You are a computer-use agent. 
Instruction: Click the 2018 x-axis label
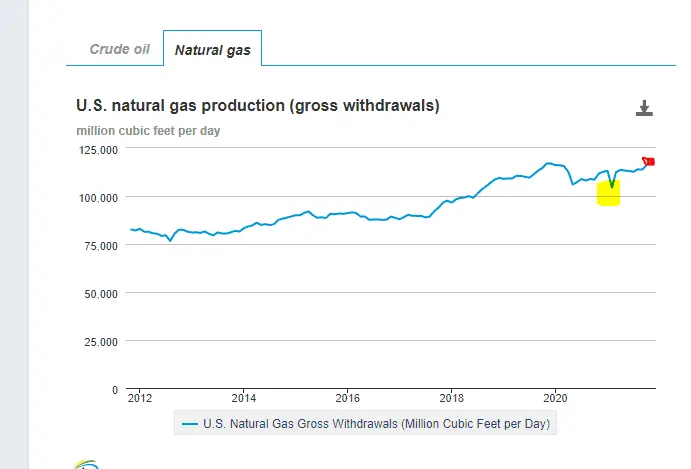click(451, 396)
